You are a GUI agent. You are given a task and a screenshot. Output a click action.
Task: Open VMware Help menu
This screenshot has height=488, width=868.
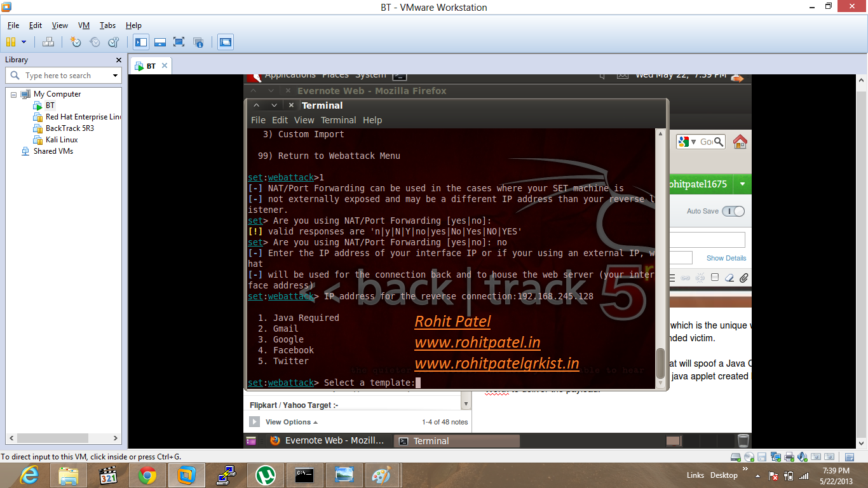pyautogui.click(x=133, y=25)
